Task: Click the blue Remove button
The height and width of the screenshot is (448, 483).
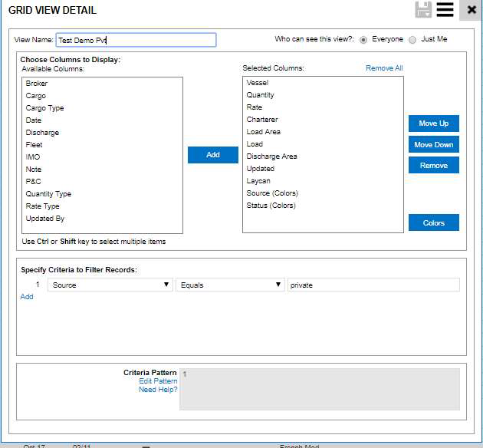Action: [433, 165]
